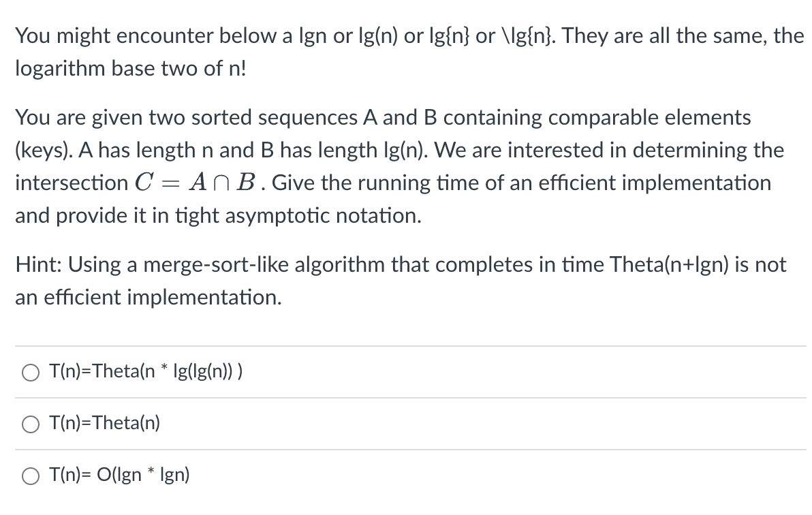The image size is (812, 515).
Task: Click the Hint paragraph text
Action: [x=399, y=280]
